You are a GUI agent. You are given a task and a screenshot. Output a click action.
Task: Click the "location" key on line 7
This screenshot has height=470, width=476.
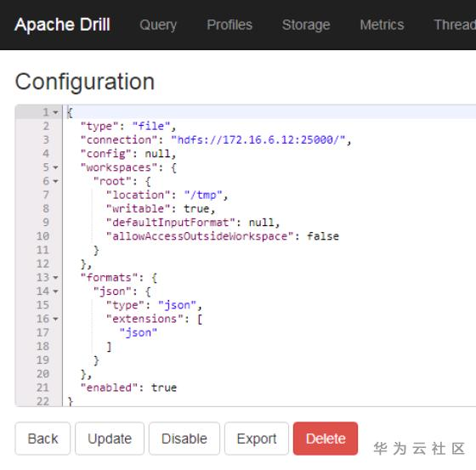point(139,195)
